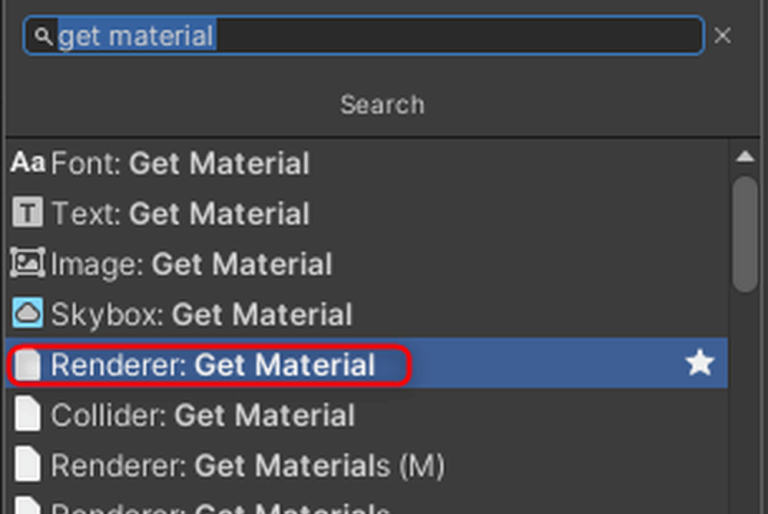The height and width of the screenshot is (514, 768).
Task: Click the Image component icon
Action: 28,263
